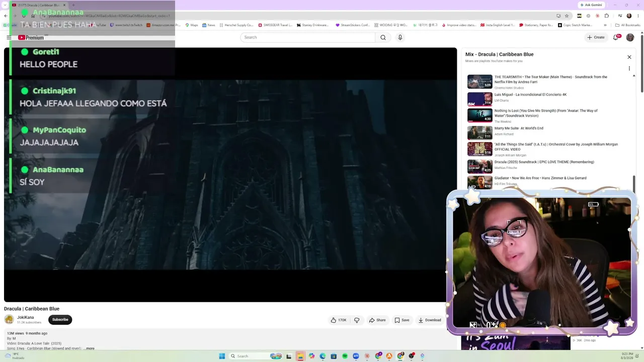Go to YouTube Premium home logo
Screen dimensions: 644x362
31,37
